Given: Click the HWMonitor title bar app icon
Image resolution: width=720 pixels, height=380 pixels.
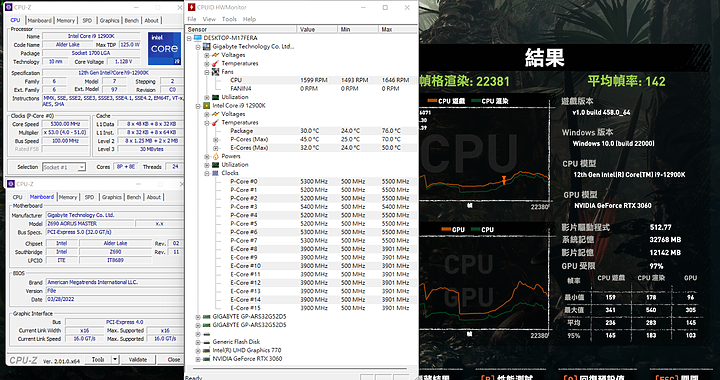Looking at the screenshot, I should 191,7.
